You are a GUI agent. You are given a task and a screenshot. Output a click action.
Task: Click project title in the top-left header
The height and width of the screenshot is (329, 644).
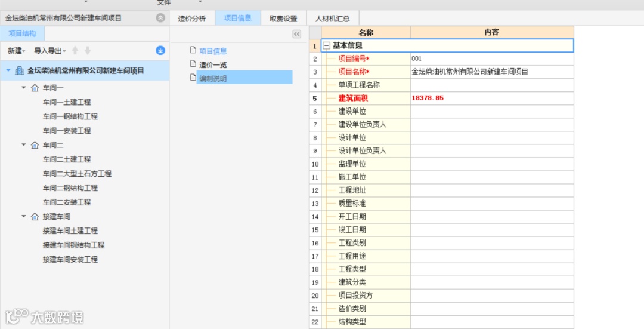point(63,18)
